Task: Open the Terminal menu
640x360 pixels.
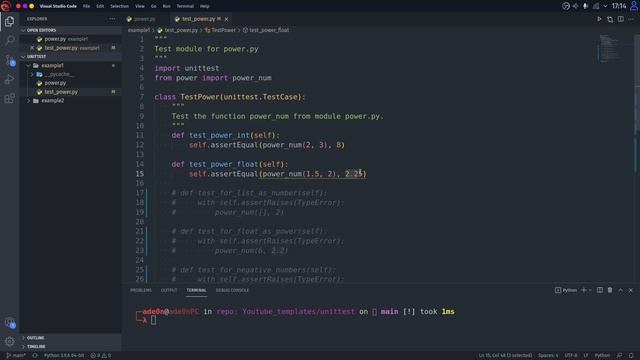Action: coord(185,6)
